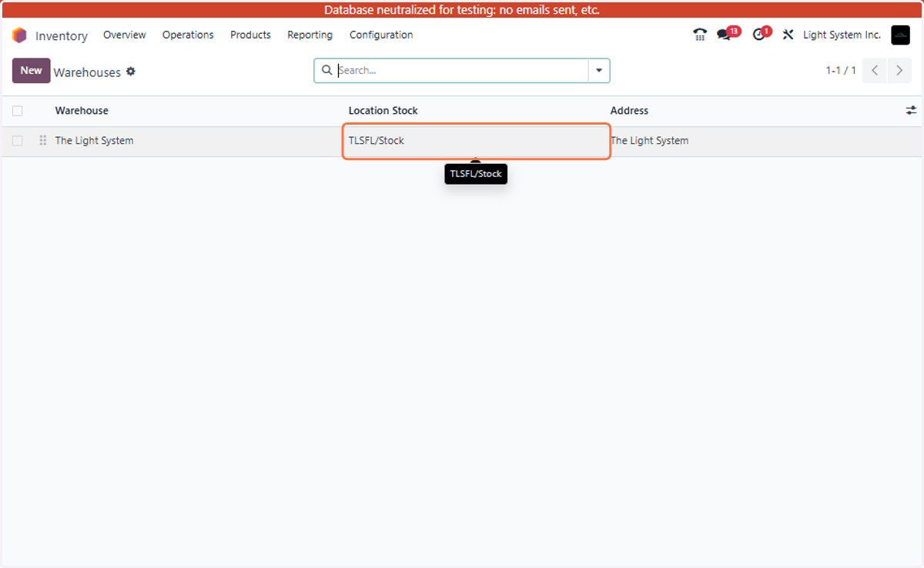Focus the Search input field

[462, 70]
